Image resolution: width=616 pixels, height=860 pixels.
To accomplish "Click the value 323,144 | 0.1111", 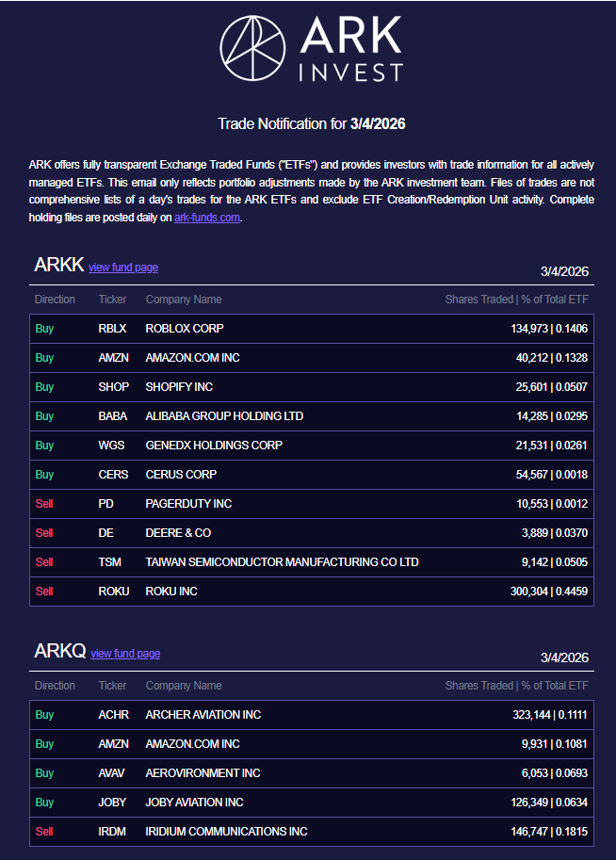I will tap(550, 715).
